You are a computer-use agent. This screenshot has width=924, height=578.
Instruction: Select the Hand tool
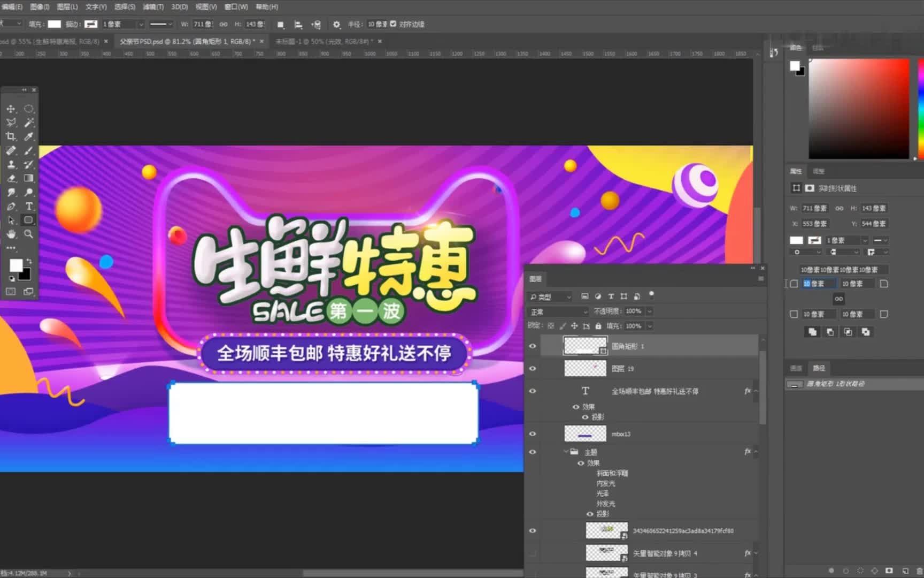(11, 234)
